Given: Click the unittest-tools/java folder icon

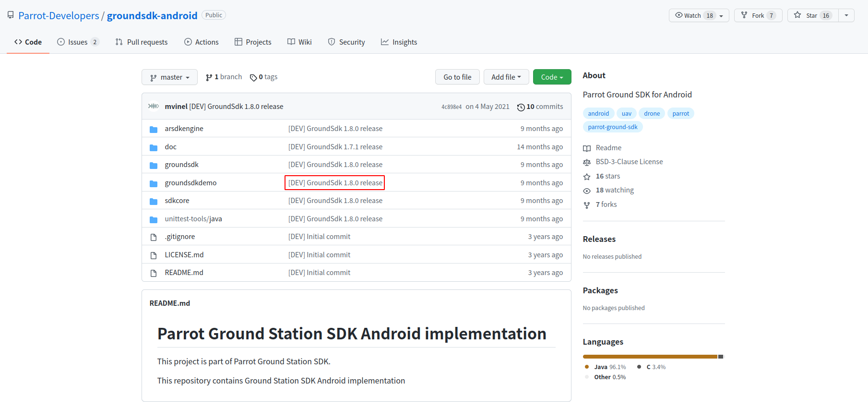Looking at the screenshot, I should (x=154, y=219).
